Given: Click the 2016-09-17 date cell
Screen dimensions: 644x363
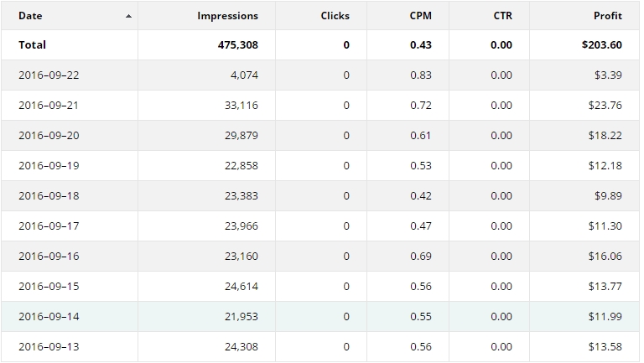Looking at the screenshot, I should [49, 226].
